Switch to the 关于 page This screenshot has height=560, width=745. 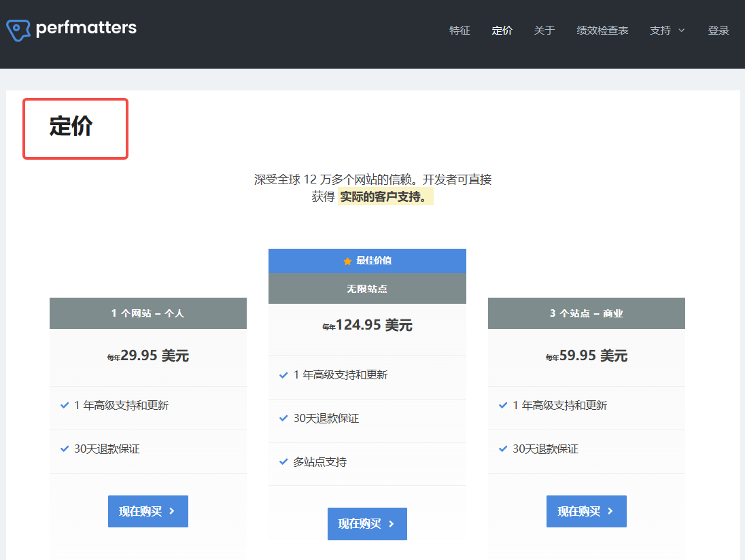click(544, 31)
